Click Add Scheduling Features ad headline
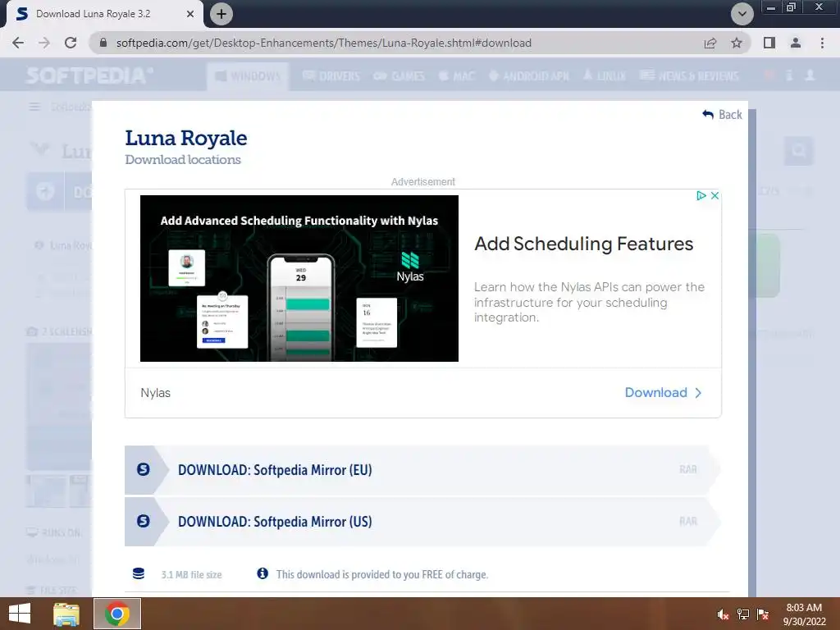This screenshot has width=840, height=630. click(x=584, y=244)
